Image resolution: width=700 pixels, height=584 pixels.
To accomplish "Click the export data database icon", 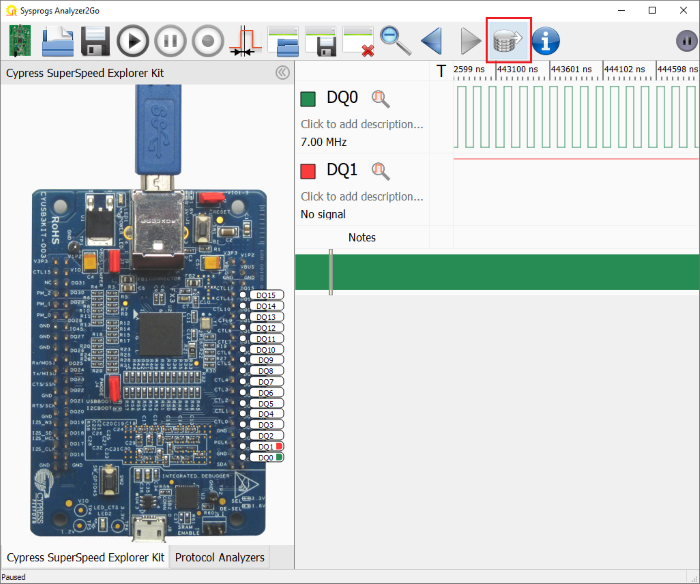I will click(508, 40).
